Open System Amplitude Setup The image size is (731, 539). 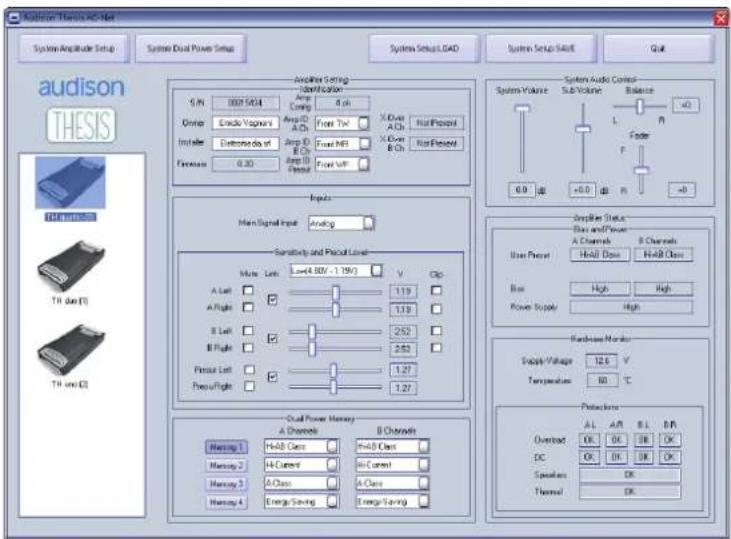(74, 48)
